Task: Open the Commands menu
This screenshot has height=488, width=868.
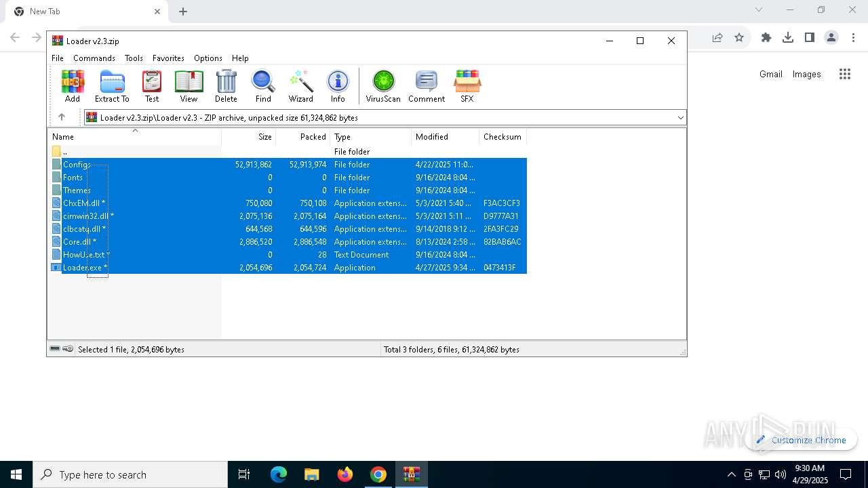Action: (94, 58)
